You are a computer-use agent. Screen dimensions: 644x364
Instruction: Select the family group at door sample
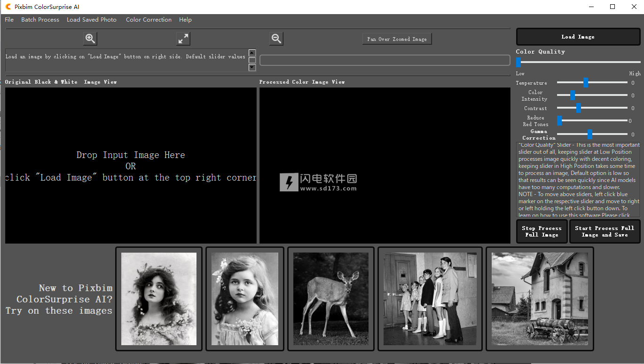430,299
